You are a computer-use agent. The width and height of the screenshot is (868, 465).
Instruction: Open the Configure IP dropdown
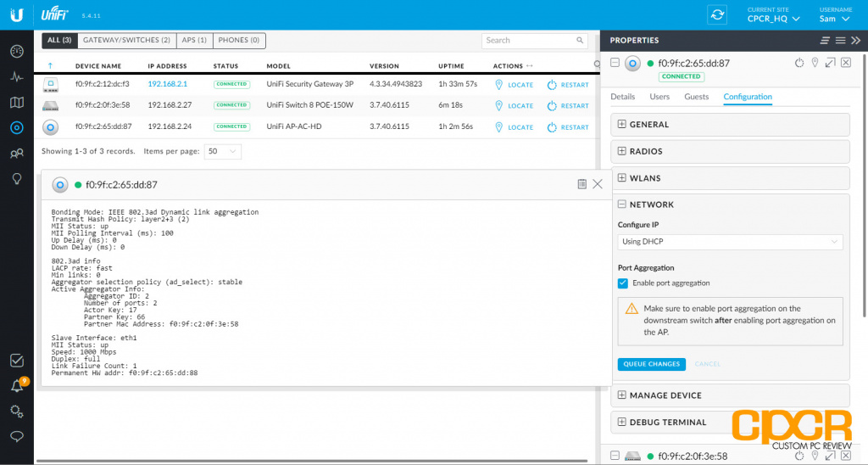point(730,242)
